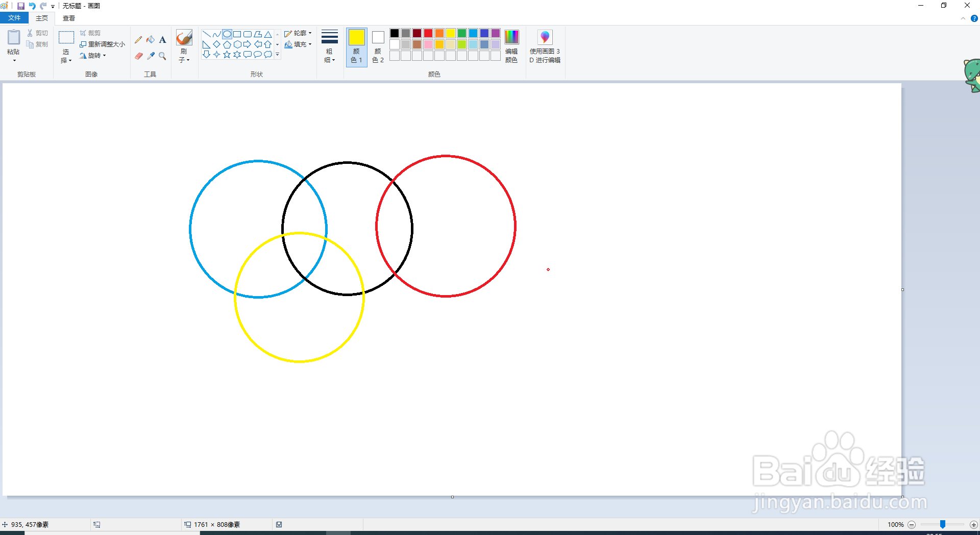Pick the black color swatch
This screenshot has height=535, width=980.
point(395,33)
